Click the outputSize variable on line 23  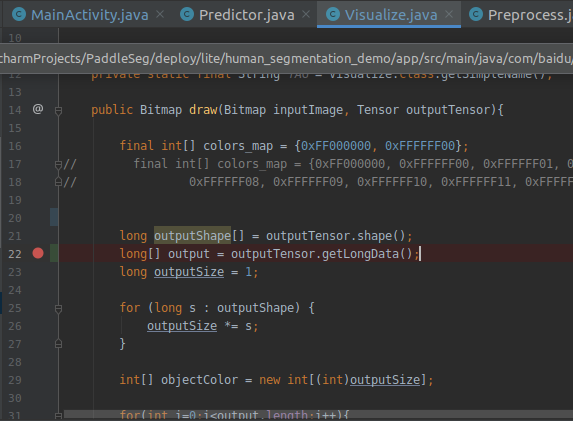pyautogui.click(x=189, y=272)
